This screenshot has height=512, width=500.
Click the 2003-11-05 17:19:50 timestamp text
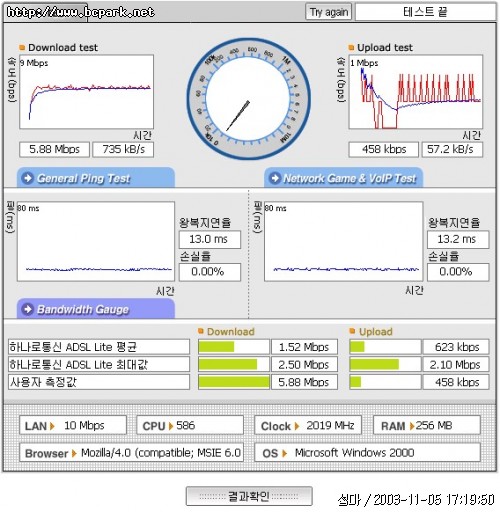pyautogui.click(x=434, y=499)
